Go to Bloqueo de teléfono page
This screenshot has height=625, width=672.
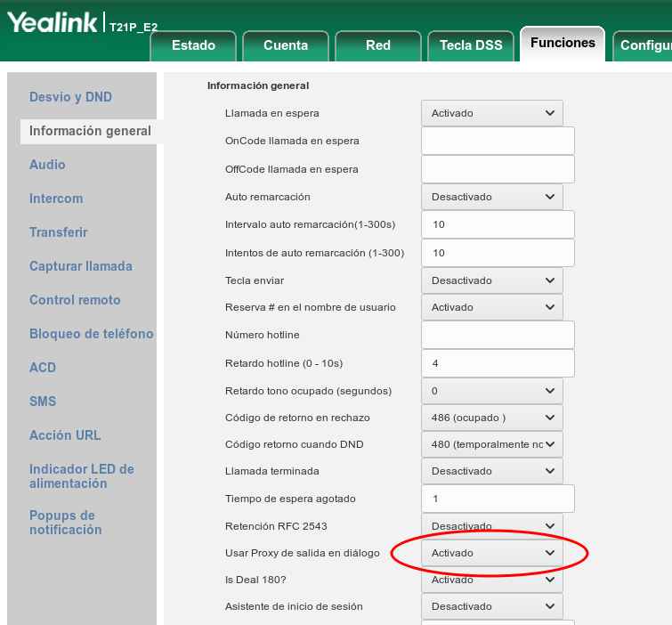[x=91, y=334]
